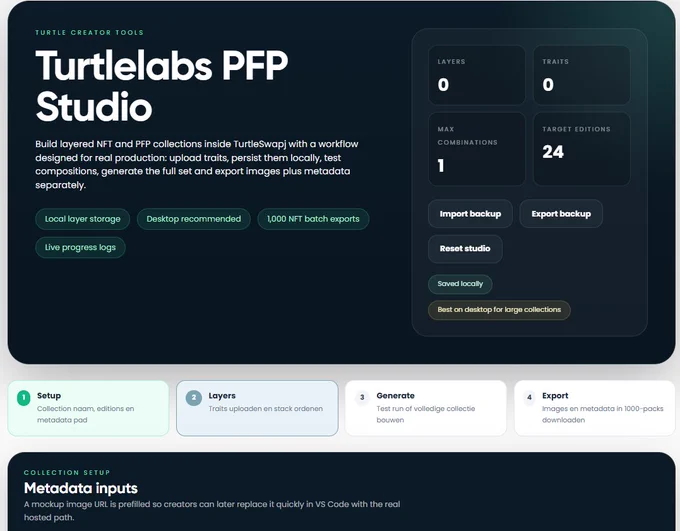Click Best on desktop for large collections badge
The image size is (680, 531).
pyautogui.click(x=499, y=310)
